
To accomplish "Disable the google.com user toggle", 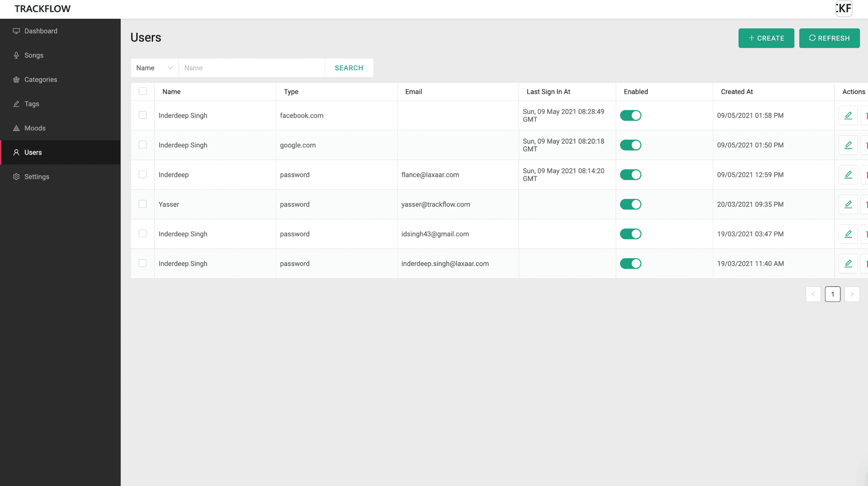I will 631,145.
